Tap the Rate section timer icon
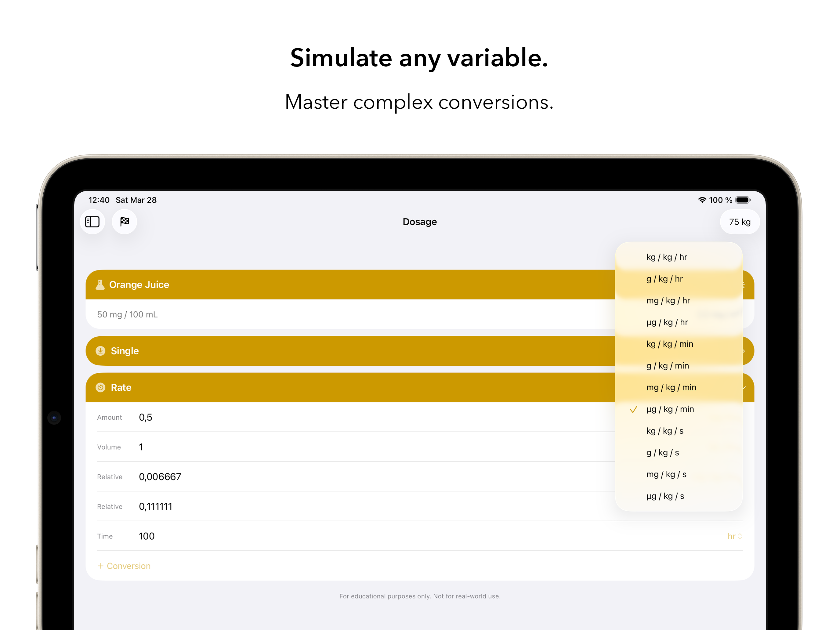 (x=100, y=387)
